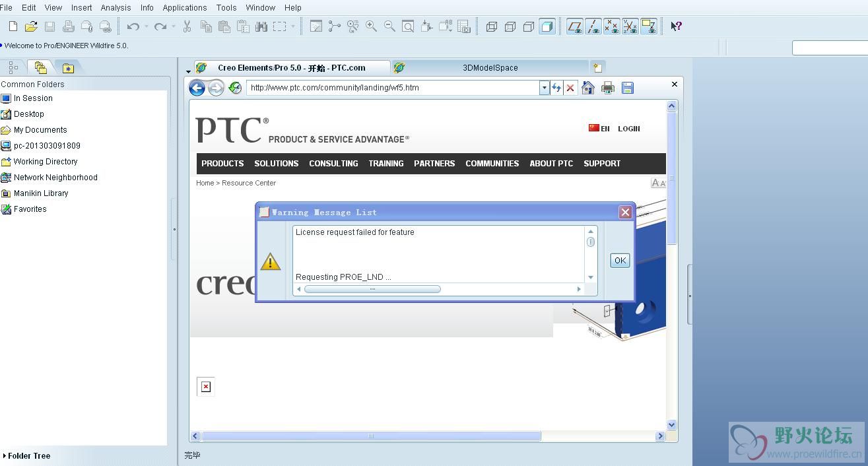Toggle coordinate systems display
Image resolution: width=868 pixels, height=466 pixels.
[x=630, y=26]
